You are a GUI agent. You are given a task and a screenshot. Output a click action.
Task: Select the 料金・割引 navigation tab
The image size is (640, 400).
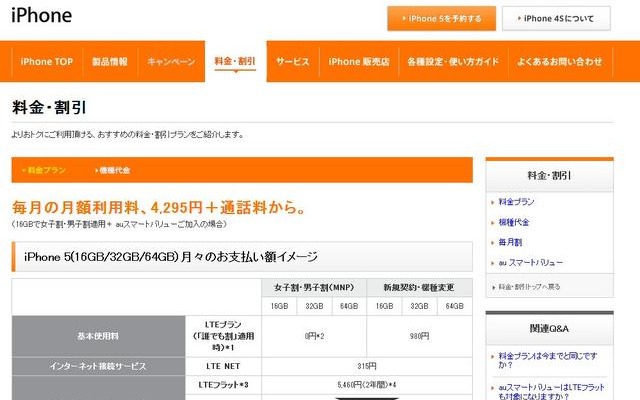[x=236, y=62]
